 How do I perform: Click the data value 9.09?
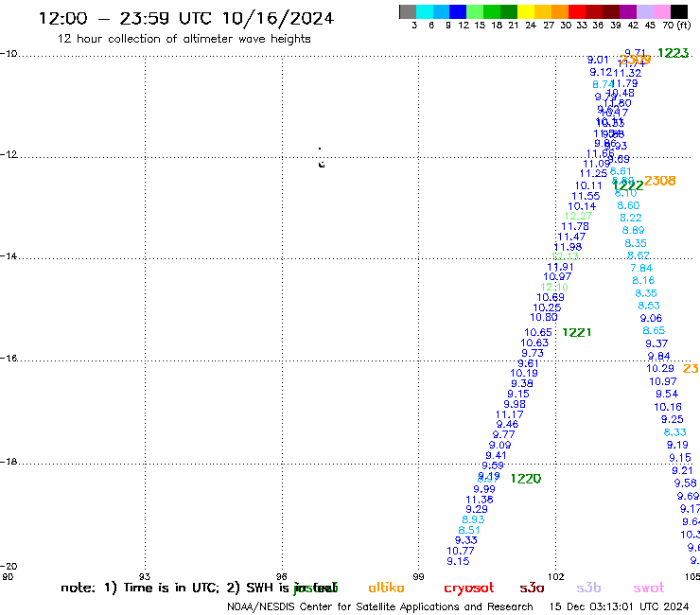coord(500,445)
